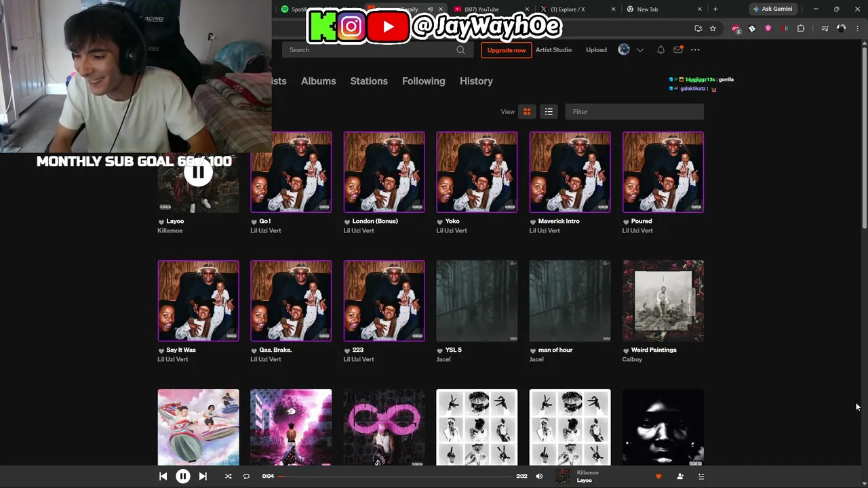
Task: Toggle the heart next to Go!
Action: (x=254, y=222)
